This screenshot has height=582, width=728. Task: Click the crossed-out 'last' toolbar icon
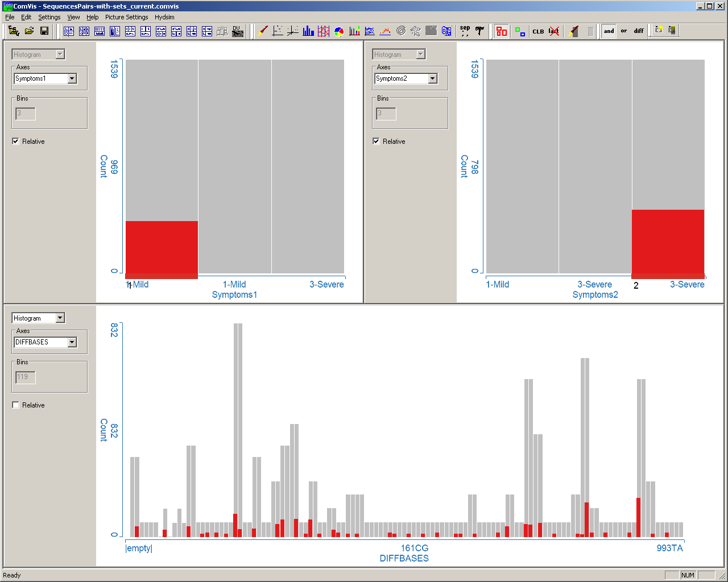tap(554, 31)
